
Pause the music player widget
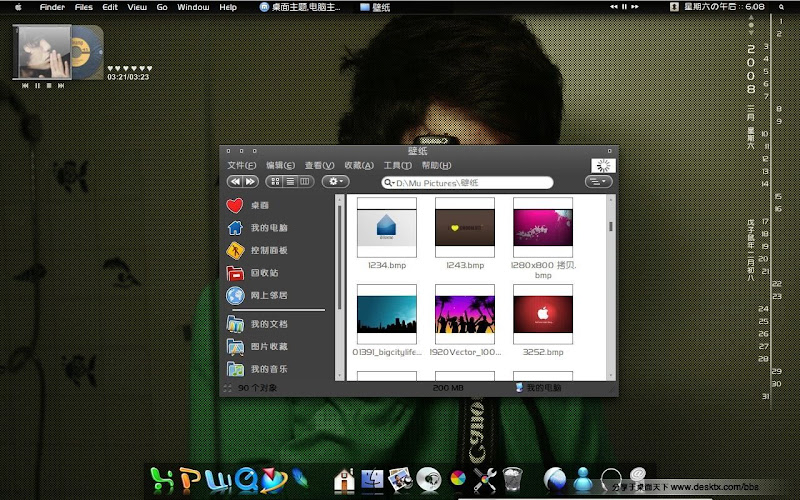(37, 86)
